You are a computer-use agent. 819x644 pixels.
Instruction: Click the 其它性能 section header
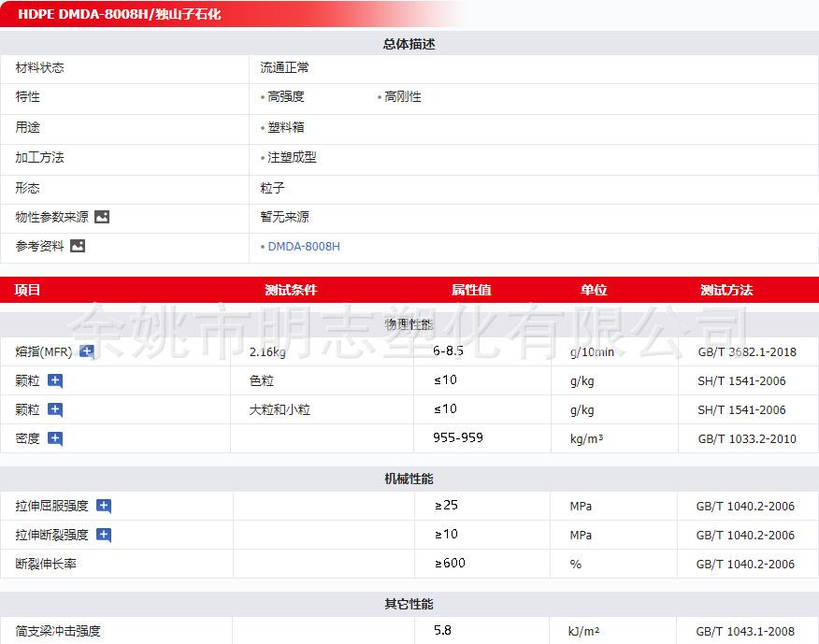pos(409,605)
